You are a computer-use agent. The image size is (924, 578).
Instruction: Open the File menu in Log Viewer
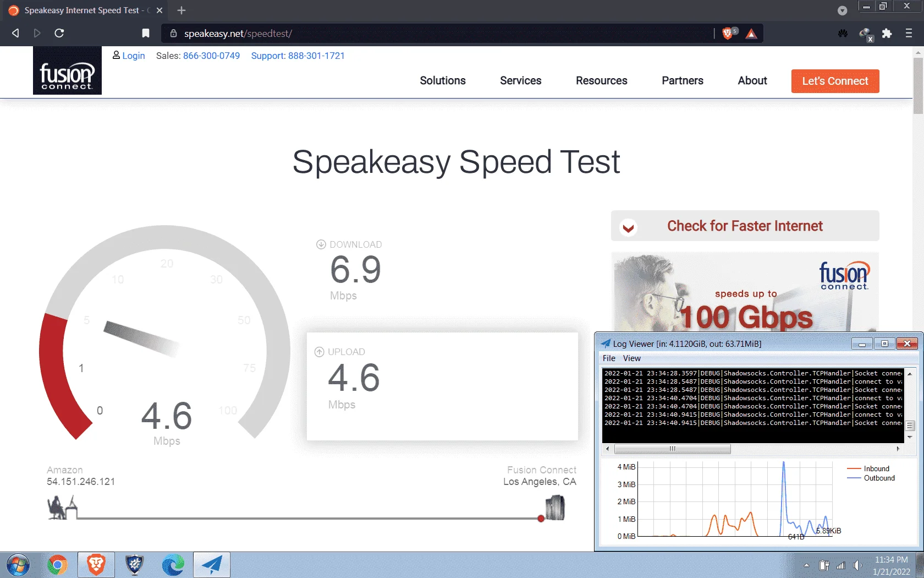[609, 358]
